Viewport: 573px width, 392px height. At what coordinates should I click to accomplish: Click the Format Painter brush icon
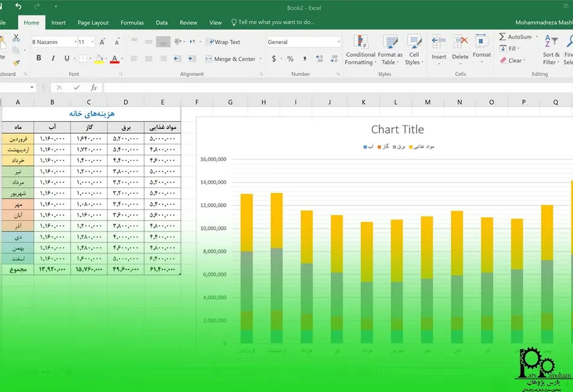point(16,62)
